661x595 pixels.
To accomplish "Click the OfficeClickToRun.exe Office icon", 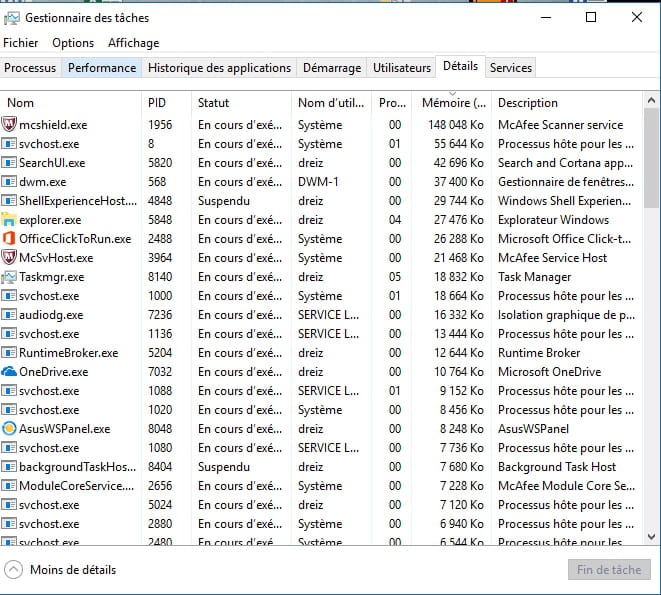I will (x=9, y=239).
